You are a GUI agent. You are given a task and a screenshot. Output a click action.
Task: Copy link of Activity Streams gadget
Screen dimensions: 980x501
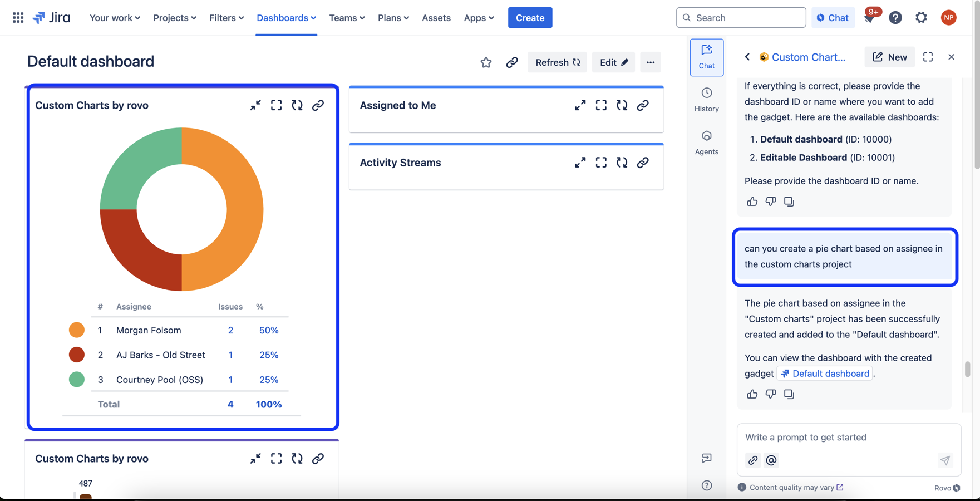[643, 163]
